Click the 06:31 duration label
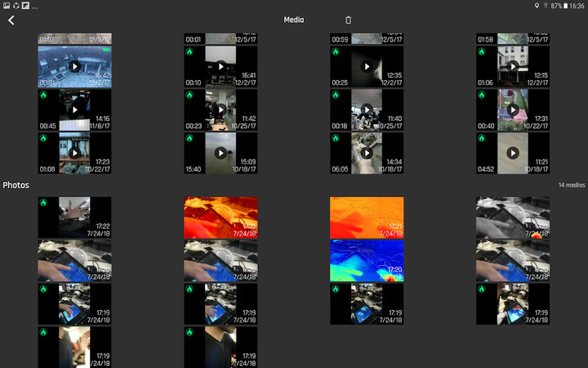588x368 pixels. (x=47, y=83)
